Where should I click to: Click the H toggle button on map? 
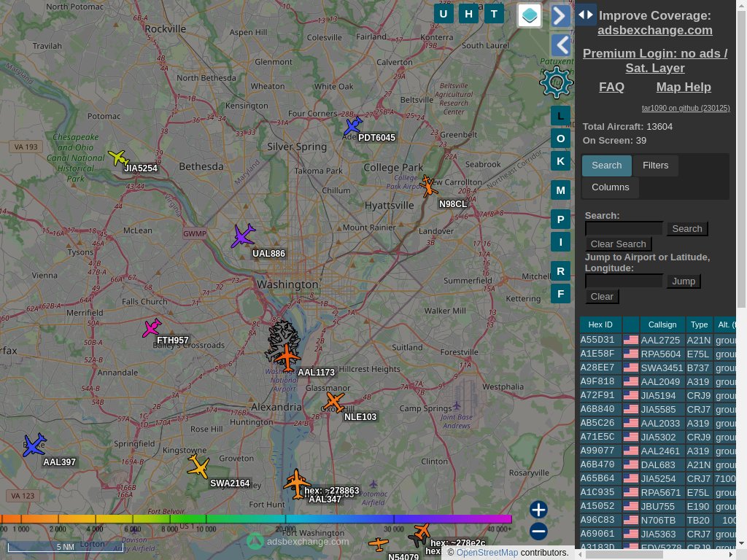[x=469, y=14]
